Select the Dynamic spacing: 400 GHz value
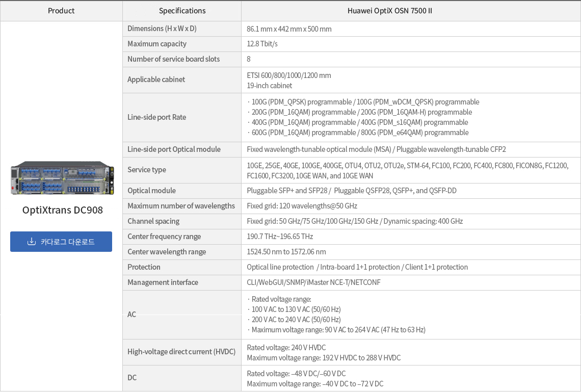The width and height of the screenshot is (581, 392). pos(423,221)
